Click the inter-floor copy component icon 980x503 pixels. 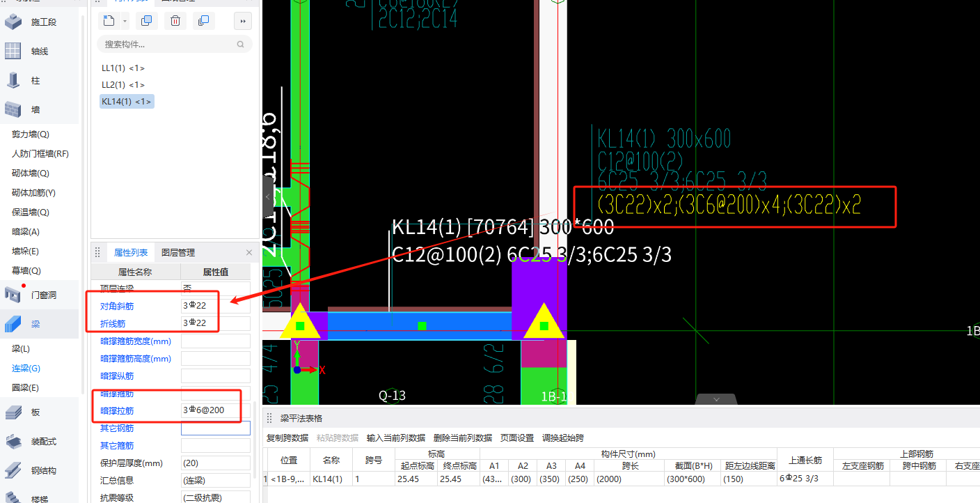203,21
